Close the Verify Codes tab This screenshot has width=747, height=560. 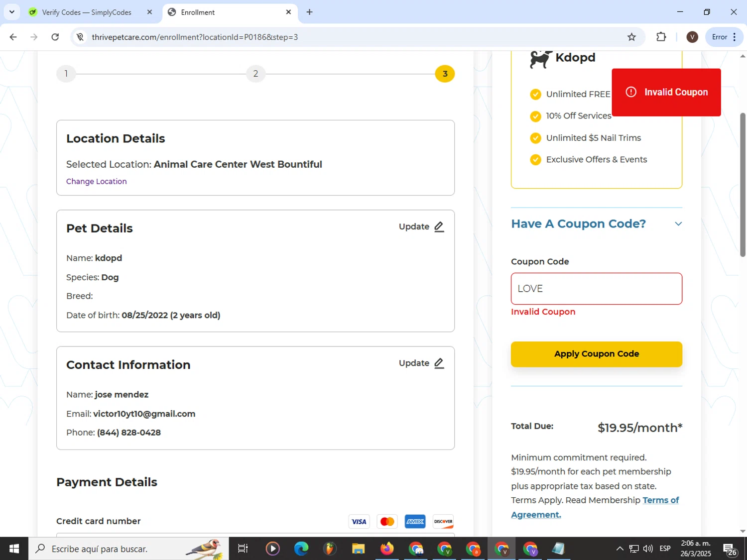[149, 12]
